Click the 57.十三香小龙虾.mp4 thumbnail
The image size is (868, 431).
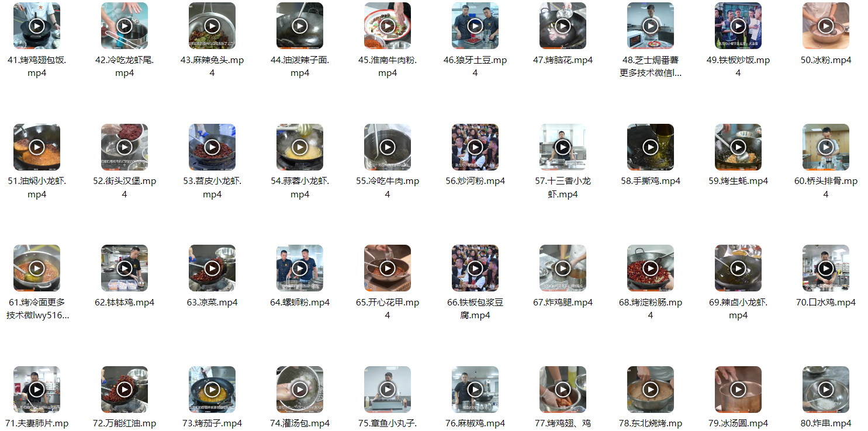tap(563, 147)
